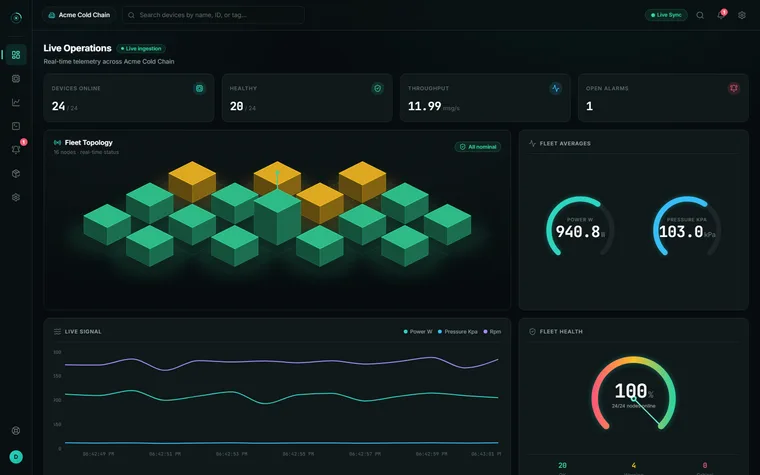Click the Open Alarms red bell icon
Screen dimensions: 760x475
(x=734, y=88)
